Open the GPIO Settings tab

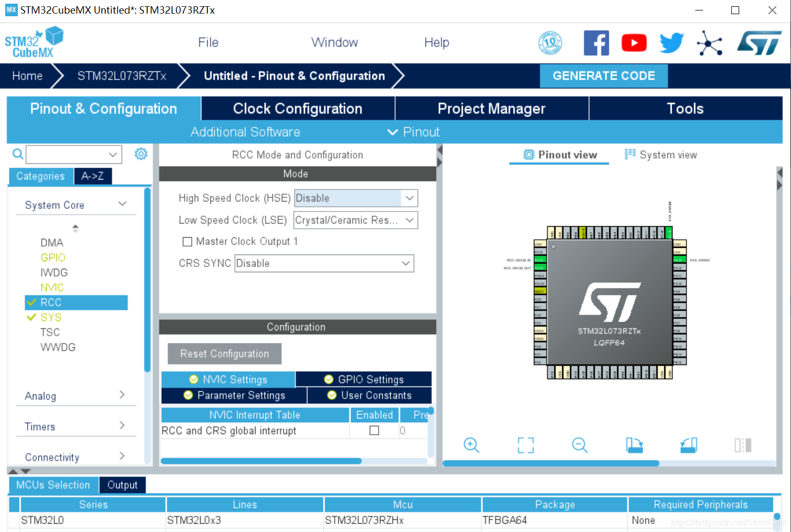pos(364,379)
